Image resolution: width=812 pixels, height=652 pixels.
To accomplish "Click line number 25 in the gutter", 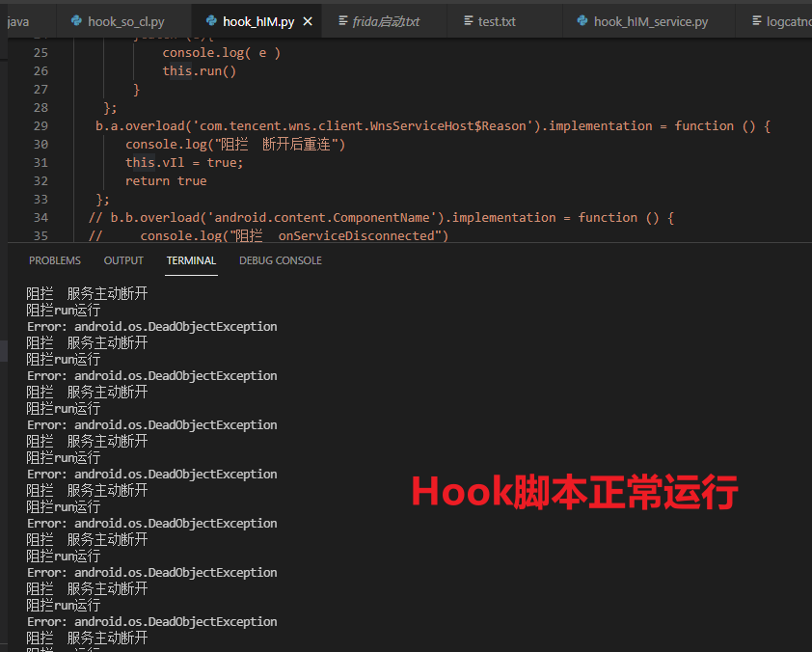I will pyautogui.click(x=41, y=53).
